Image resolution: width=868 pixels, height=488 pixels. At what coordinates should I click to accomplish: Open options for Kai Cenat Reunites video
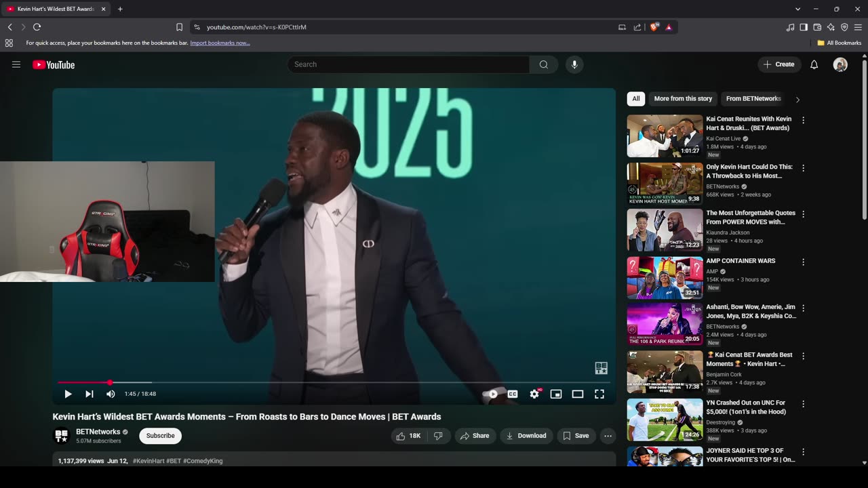click(804, 120)
